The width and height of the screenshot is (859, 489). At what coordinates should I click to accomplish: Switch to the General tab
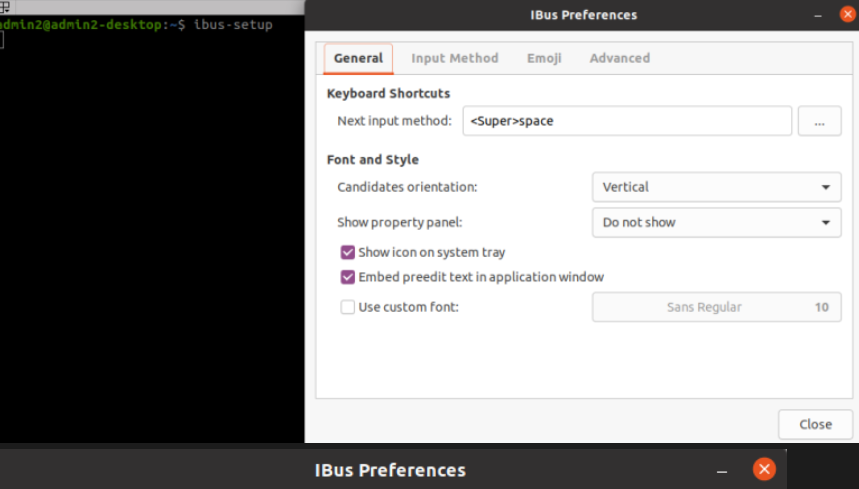click(358, 58)
